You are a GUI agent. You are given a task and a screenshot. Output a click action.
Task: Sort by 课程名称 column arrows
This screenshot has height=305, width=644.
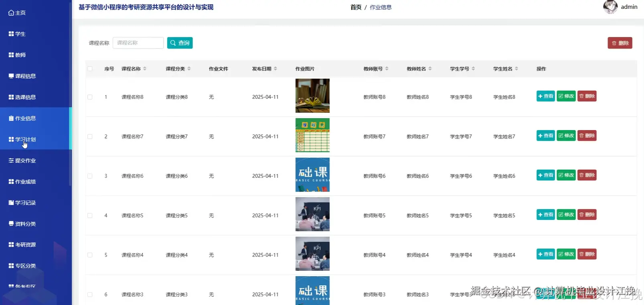pos(145,69)
